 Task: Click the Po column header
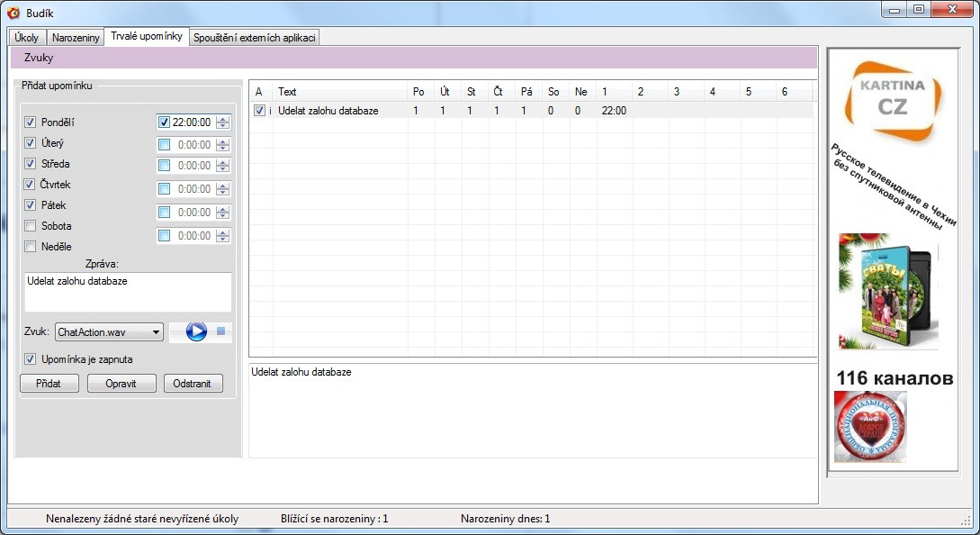tap(421, 91)
